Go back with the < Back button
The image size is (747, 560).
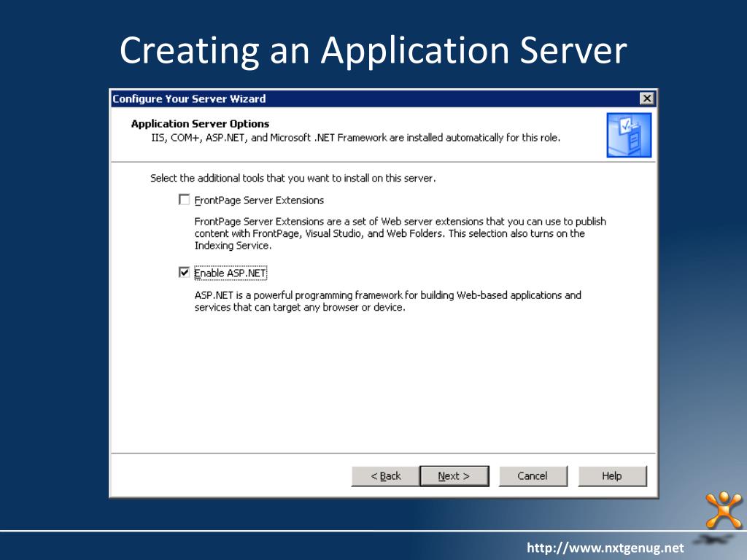coord(385,475)
